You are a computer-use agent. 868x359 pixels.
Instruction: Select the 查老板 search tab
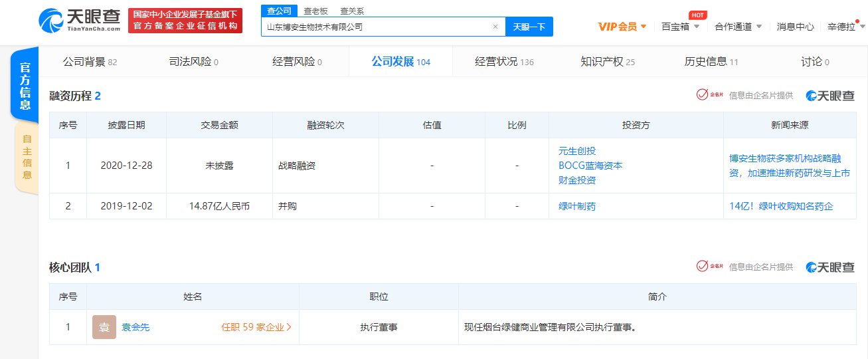click(x=315, y=11)
